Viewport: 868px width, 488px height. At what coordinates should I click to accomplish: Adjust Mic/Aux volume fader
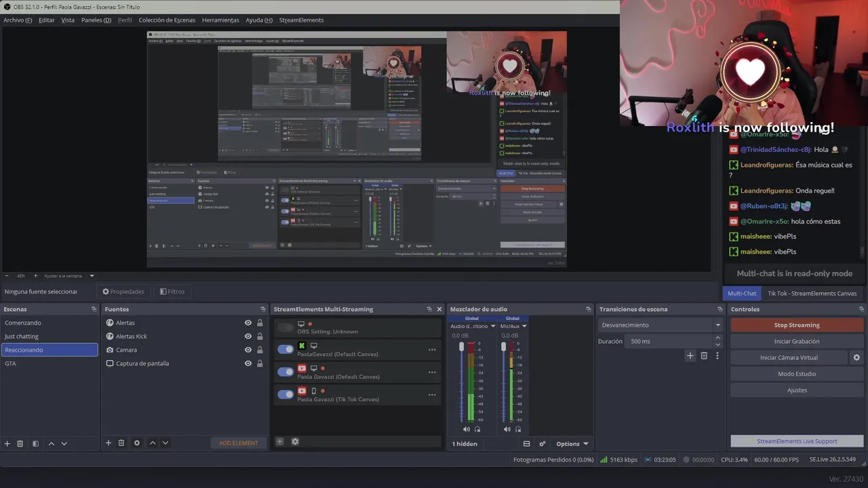[503, 348]
